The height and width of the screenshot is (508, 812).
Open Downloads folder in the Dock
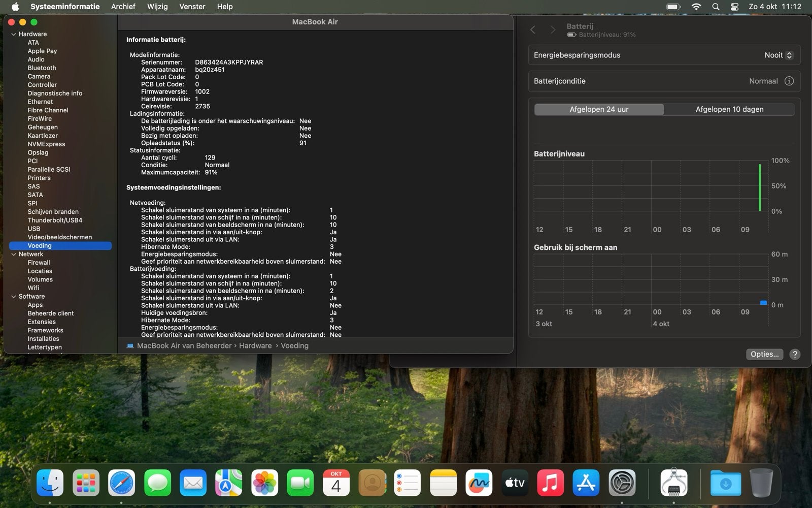click(726, 483)
